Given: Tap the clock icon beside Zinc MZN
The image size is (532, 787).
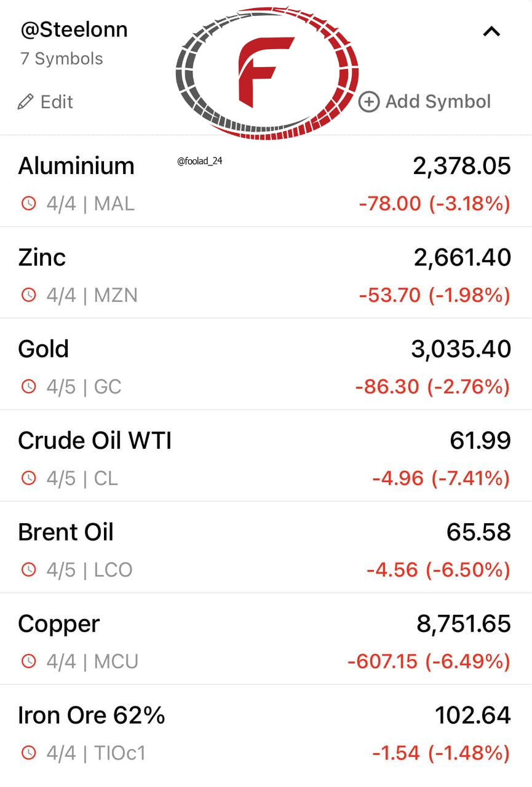Looking at the screenshot, I should tap(29, 295).
